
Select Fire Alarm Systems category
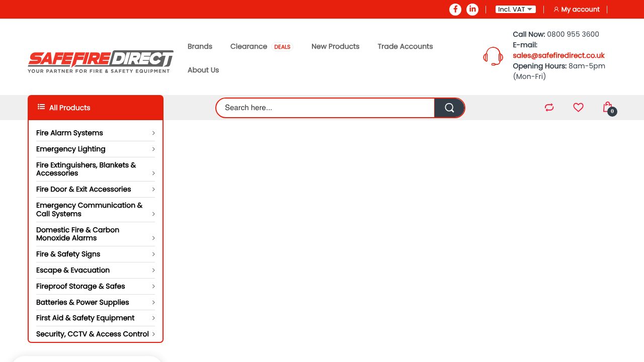point(69,133)
